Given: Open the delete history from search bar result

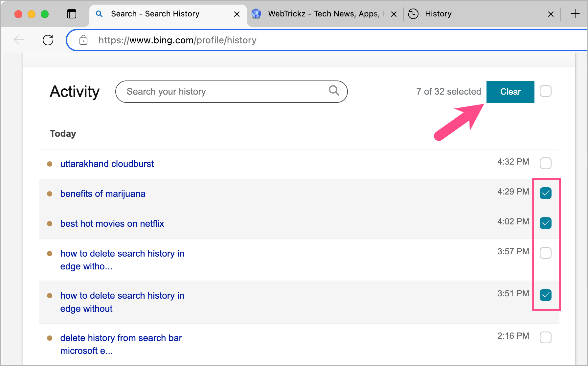Looking at the screenshot, I should (121, 338).
